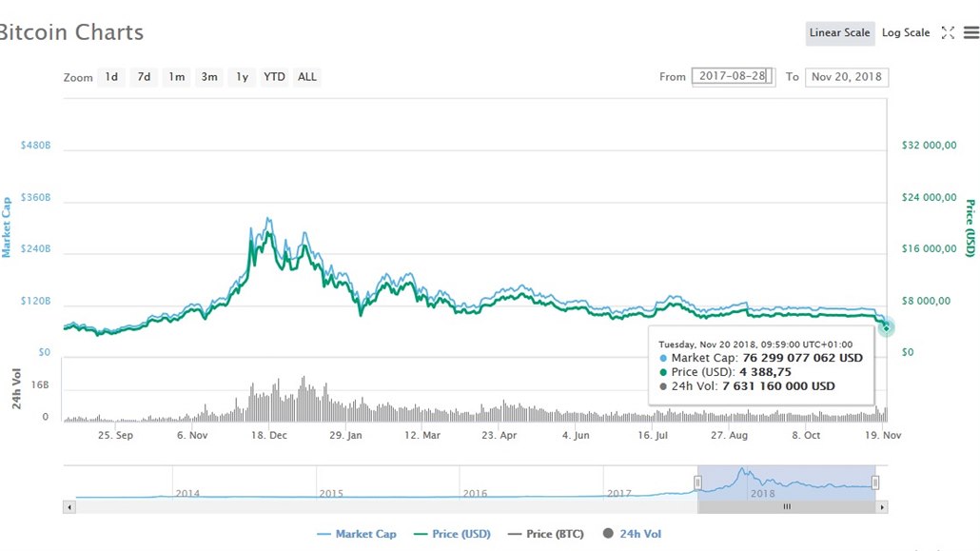Image resolution: width=980 pixels, height=551 pixels.
Task: Click the '$24 000,00' price label
Action: tap(929, 197)
